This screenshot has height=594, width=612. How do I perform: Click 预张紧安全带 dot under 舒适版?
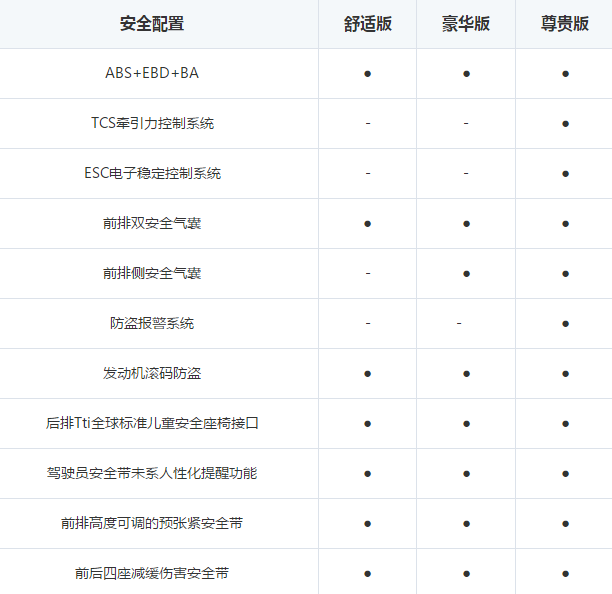[x=367, y=524]
